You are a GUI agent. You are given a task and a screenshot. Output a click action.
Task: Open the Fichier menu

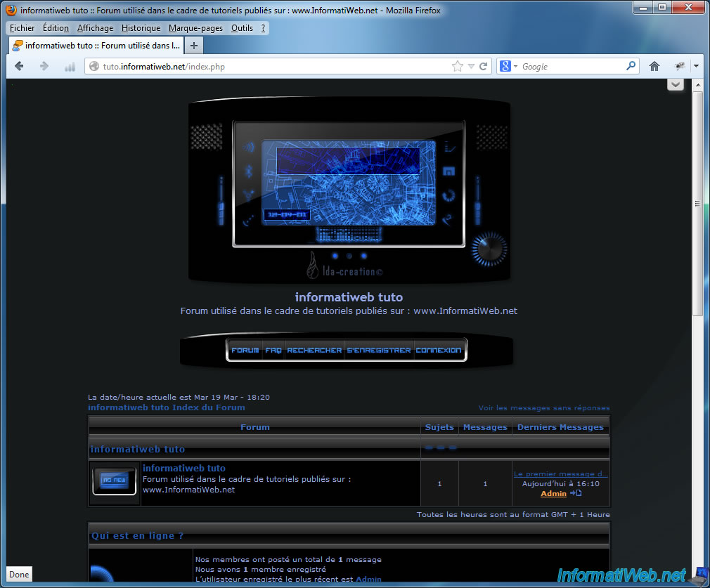(x=22, y=28)
